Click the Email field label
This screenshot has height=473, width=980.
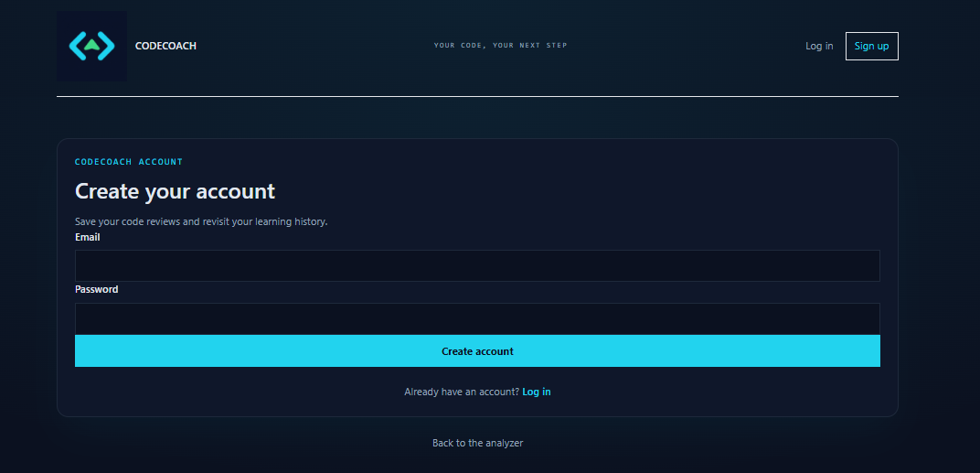(x=88, y=237)
